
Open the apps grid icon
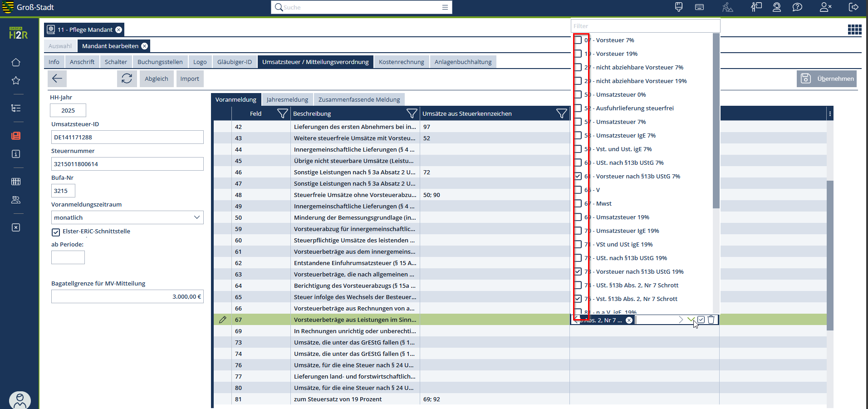point(854,30)
